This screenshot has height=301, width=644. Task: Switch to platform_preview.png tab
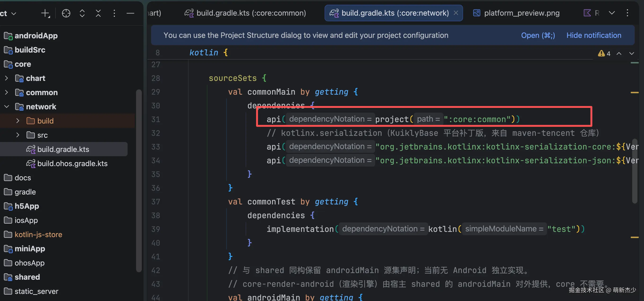click(517, 13)
